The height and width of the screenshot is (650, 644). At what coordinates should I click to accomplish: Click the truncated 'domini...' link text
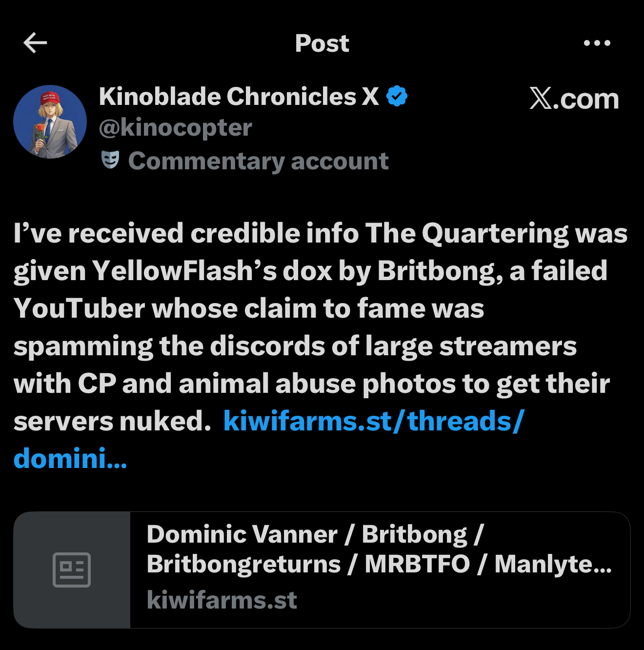coord(70,459)
